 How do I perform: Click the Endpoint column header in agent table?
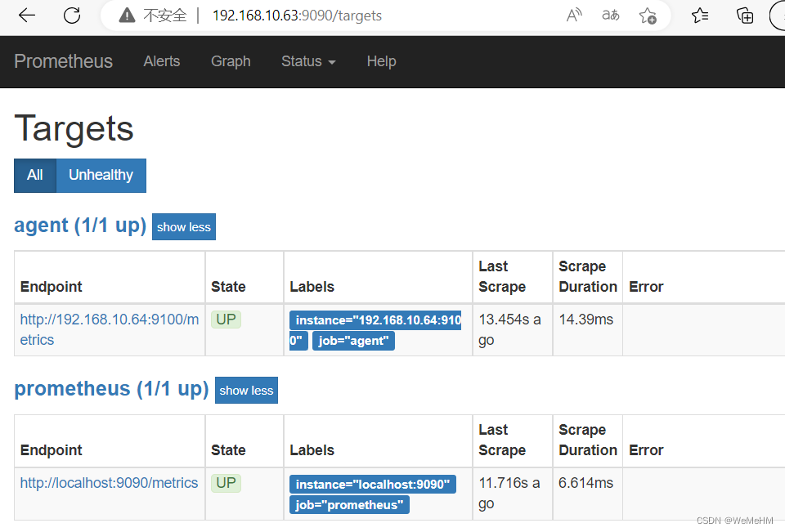tap(51, 287)
